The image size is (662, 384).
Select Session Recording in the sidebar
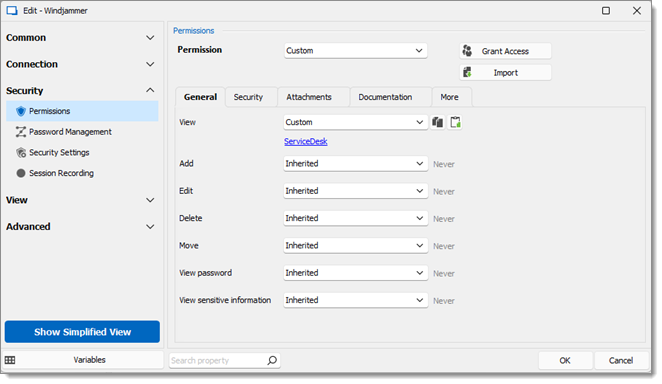coord(82,173)
